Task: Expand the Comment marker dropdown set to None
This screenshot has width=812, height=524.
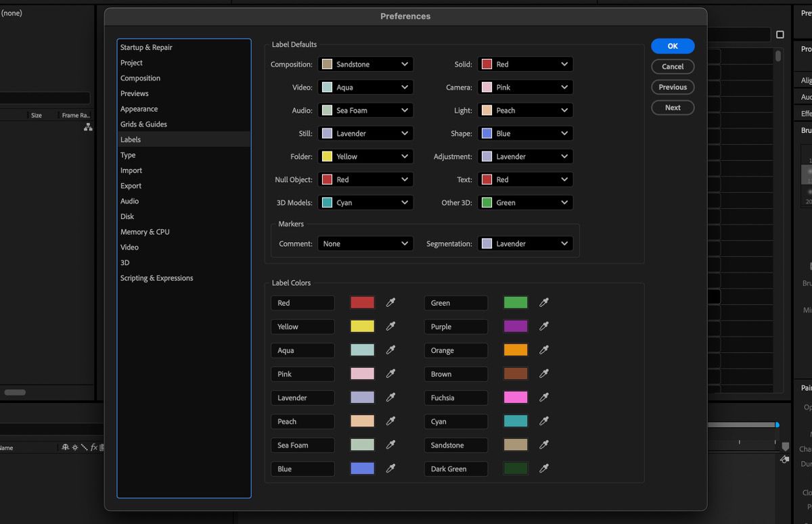Action: [365, 243]
